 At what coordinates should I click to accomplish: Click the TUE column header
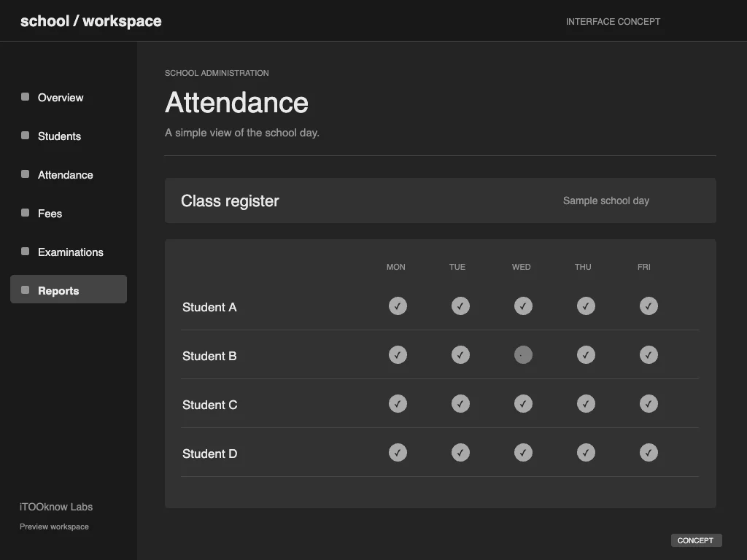[457, 267]
